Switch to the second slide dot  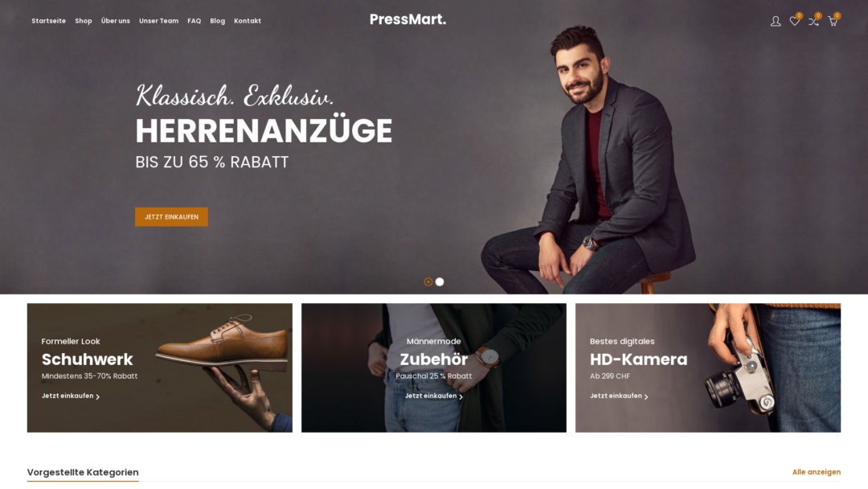440,281
